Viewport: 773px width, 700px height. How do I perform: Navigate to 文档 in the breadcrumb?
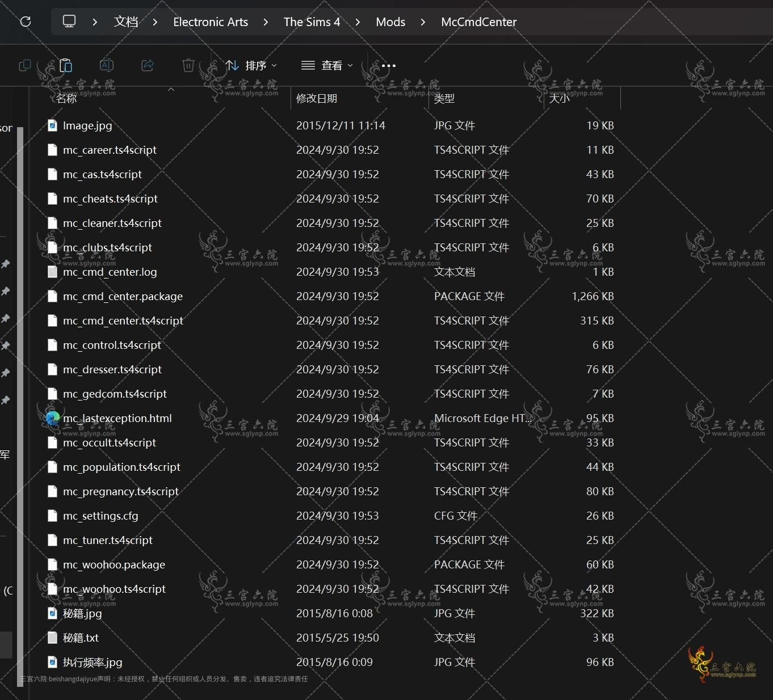click(x=126, y=22)
